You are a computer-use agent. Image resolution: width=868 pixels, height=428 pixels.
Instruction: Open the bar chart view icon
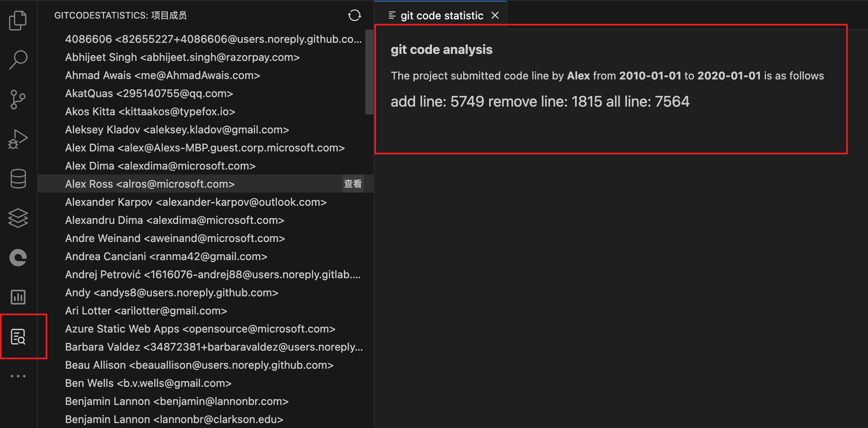18,297
